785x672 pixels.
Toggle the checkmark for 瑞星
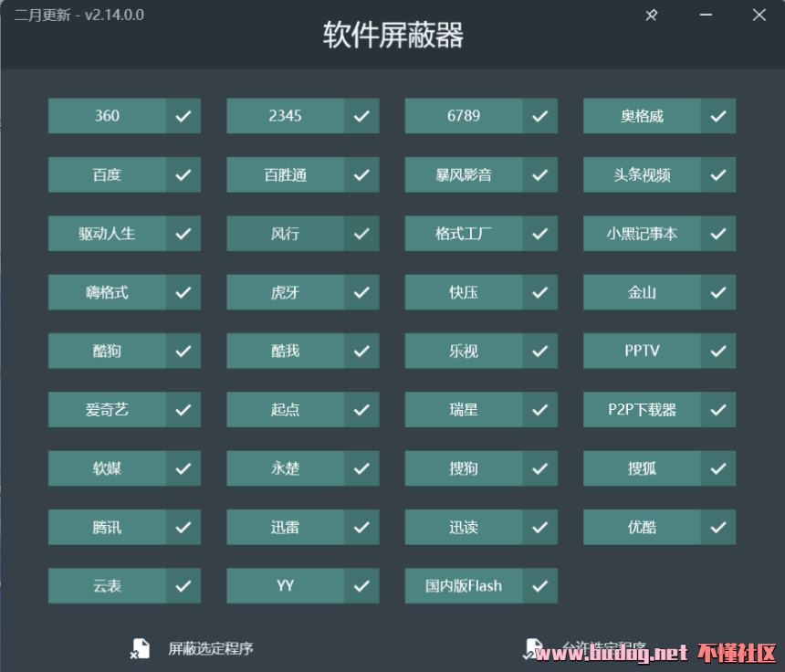[x=539, y=410]
